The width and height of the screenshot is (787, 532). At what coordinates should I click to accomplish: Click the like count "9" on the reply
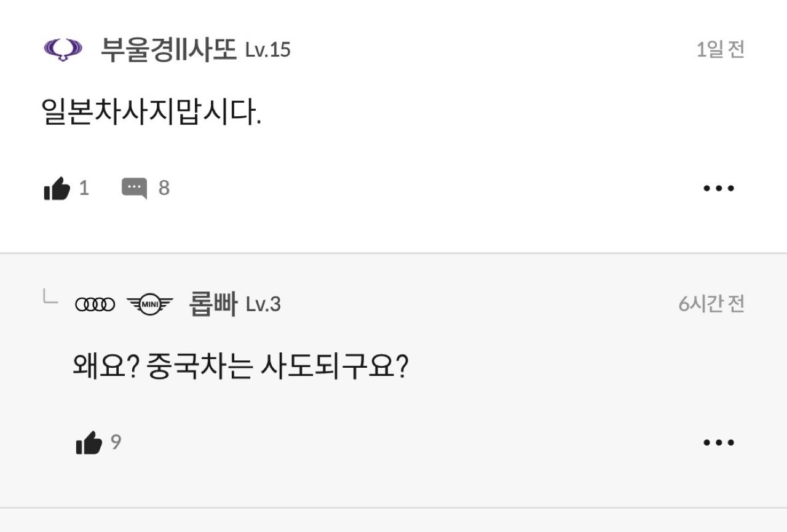pos(116,442)
